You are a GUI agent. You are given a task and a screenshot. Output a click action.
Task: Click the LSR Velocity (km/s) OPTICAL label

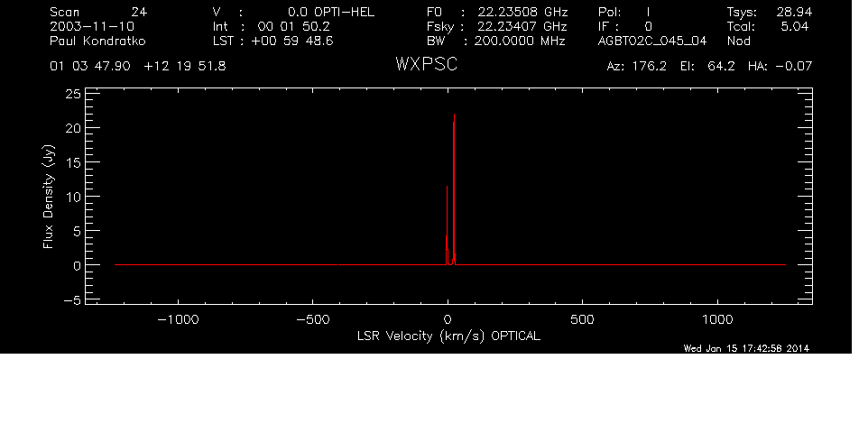pos(449,336)
